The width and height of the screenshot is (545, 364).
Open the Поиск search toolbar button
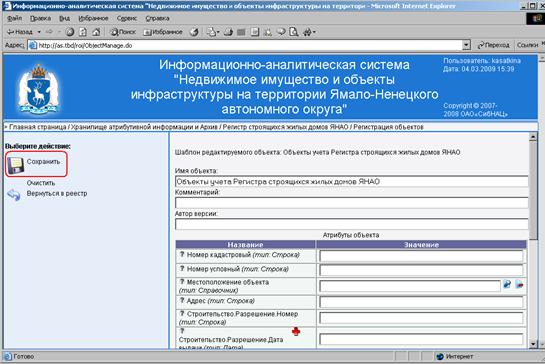(123, 32)
